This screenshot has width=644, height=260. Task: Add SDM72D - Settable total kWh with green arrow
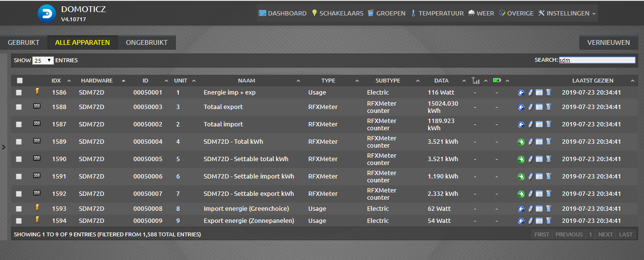(521, 159)
